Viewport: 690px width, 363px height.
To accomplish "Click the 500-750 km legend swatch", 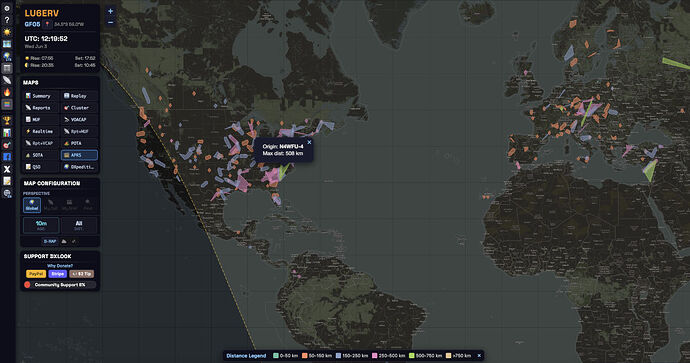I will coord(411,356).
